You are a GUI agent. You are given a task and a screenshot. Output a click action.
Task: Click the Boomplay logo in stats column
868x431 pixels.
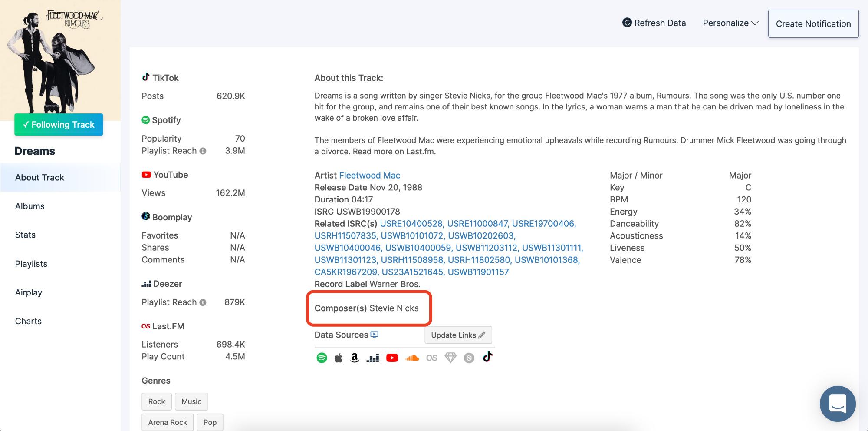click(x=146, y=216)
